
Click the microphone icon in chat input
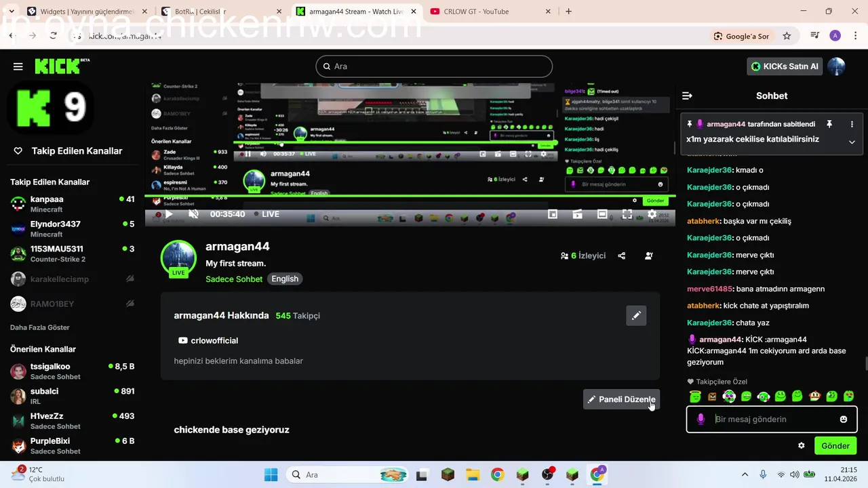(x=701, y=419)
